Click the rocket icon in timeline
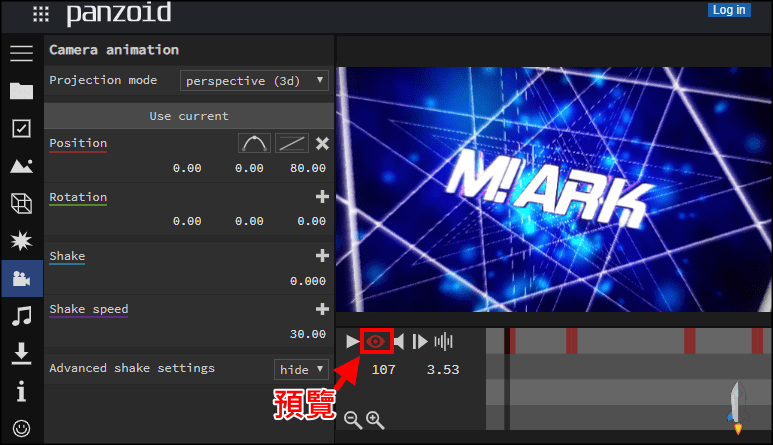This screenshot has width=773, height=445. coord(738,408)
